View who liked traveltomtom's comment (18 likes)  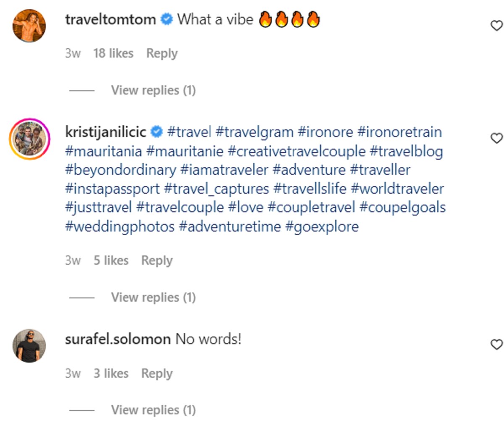(x=113, y=54)
